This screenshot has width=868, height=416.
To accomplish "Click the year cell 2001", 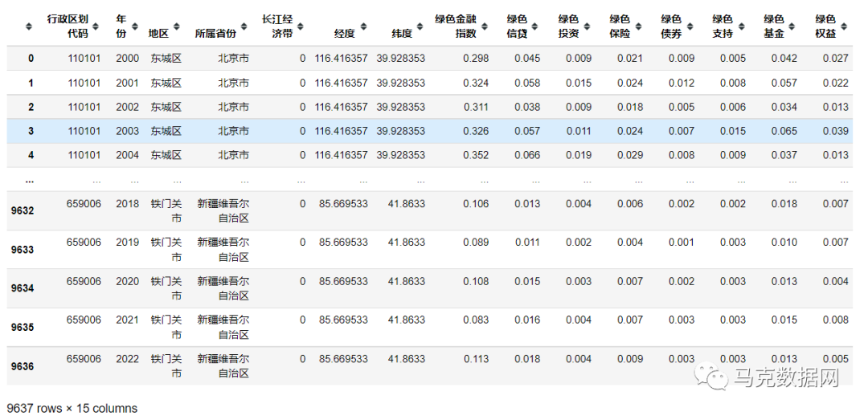I will point(127,83).
